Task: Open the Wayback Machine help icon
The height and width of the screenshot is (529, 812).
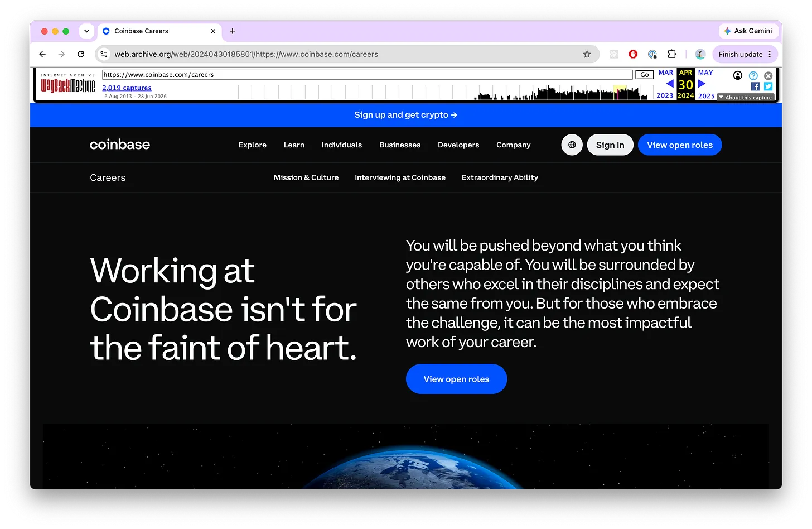Action: point(753,75)
